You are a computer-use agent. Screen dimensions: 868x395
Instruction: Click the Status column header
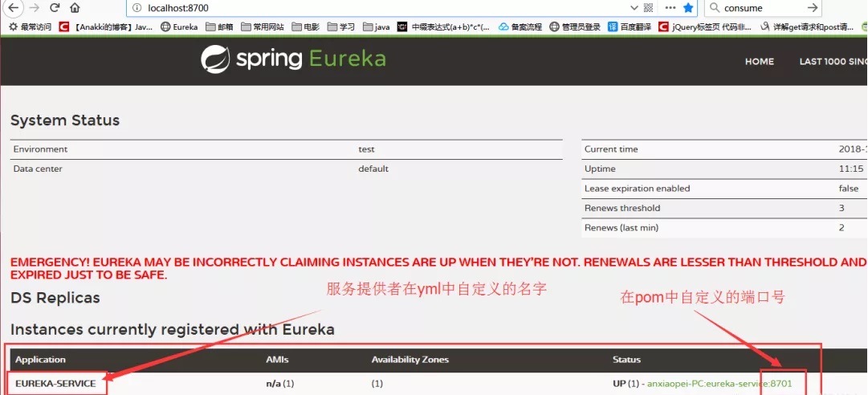point(626,360)
